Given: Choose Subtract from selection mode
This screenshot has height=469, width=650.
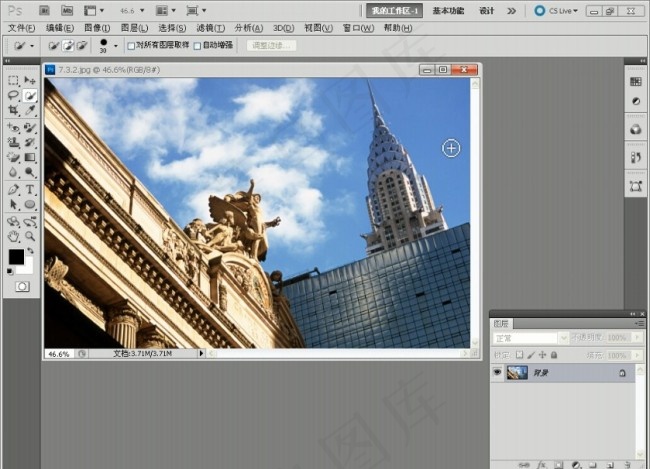Looking at the screenshot, I should click(x=82, y=46).
